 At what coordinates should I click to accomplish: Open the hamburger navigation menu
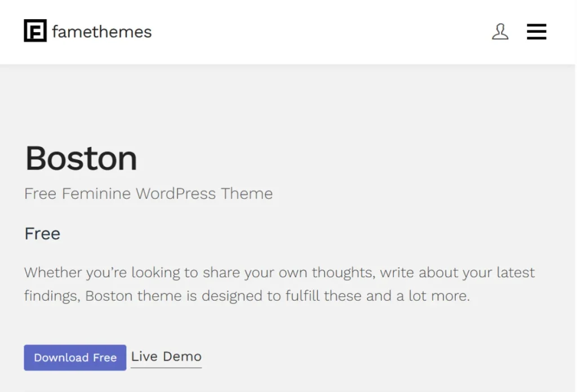[536, 32]
